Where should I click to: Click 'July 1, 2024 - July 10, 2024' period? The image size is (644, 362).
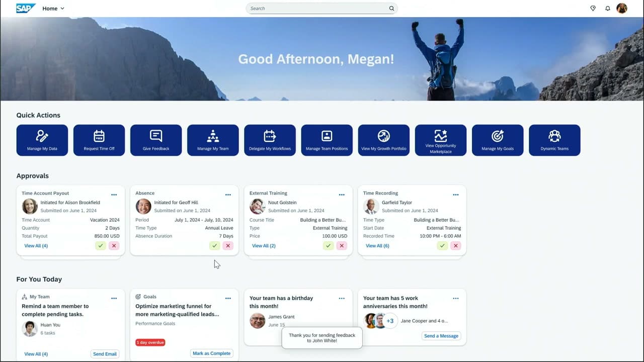(x=204, y=220)
